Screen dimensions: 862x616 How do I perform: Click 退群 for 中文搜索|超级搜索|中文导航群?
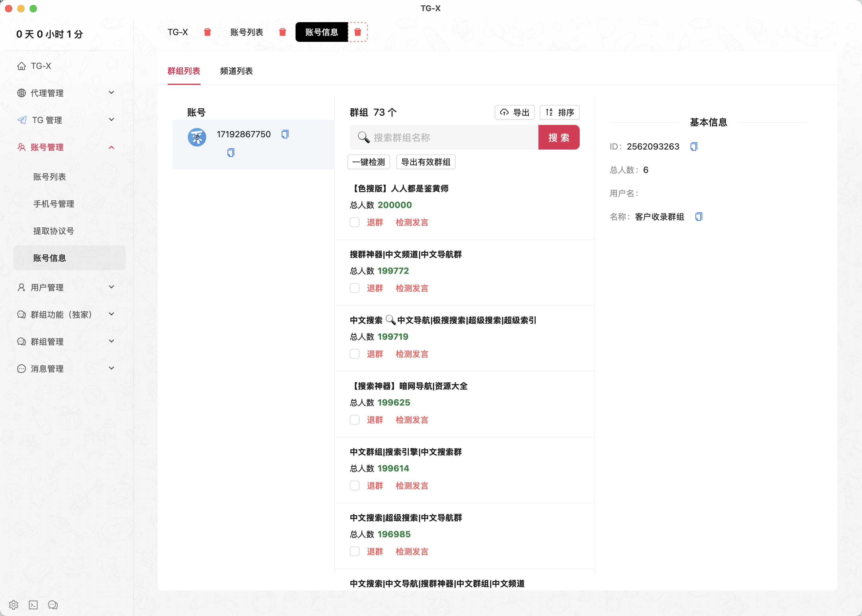click(x=375, y=551)
